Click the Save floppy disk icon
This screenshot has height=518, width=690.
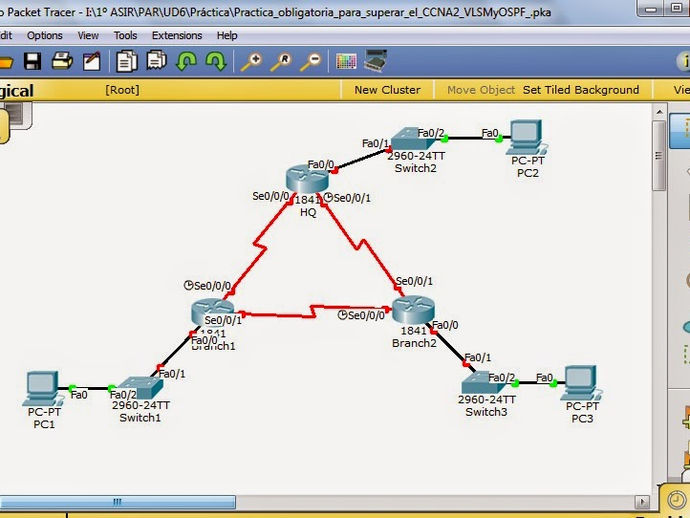[x=33, y=62]
